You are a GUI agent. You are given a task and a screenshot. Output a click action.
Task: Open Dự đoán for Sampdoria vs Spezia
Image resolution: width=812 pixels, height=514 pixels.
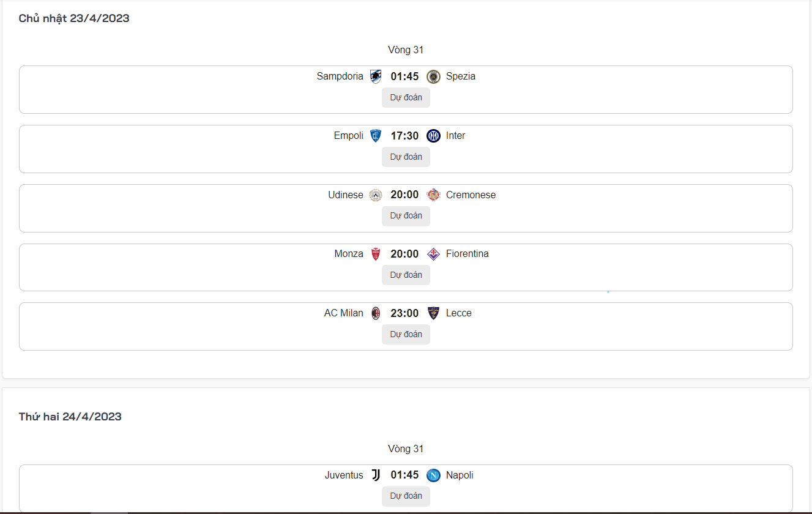pyautogui.click(x=406, y=98)
